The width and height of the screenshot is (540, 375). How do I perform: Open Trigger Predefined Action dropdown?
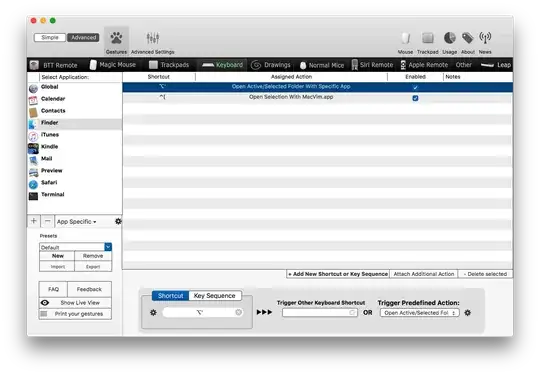point(419,313)
